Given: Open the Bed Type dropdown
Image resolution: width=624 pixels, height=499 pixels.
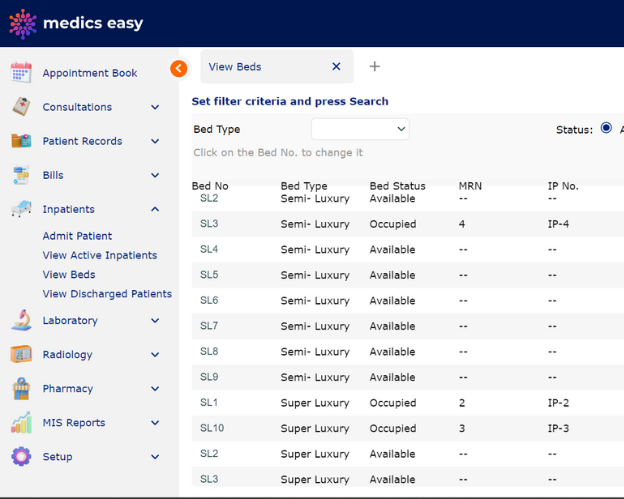Looking at the screenshot, I should [x=360, y=129].
